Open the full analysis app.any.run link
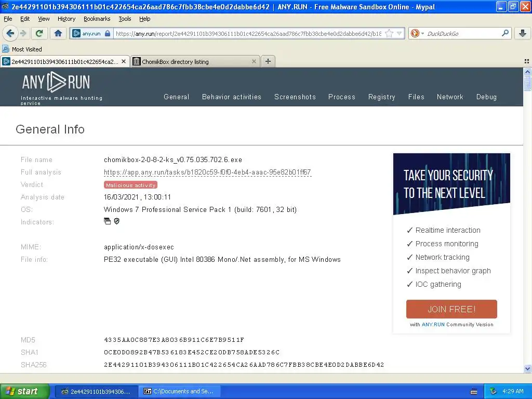The image size is (532, 399). [207, 172]
